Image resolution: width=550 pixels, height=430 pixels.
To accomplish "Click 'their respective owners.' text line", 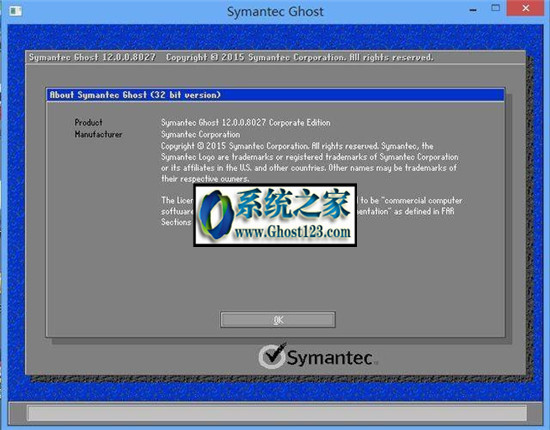I will pos(205,179).
